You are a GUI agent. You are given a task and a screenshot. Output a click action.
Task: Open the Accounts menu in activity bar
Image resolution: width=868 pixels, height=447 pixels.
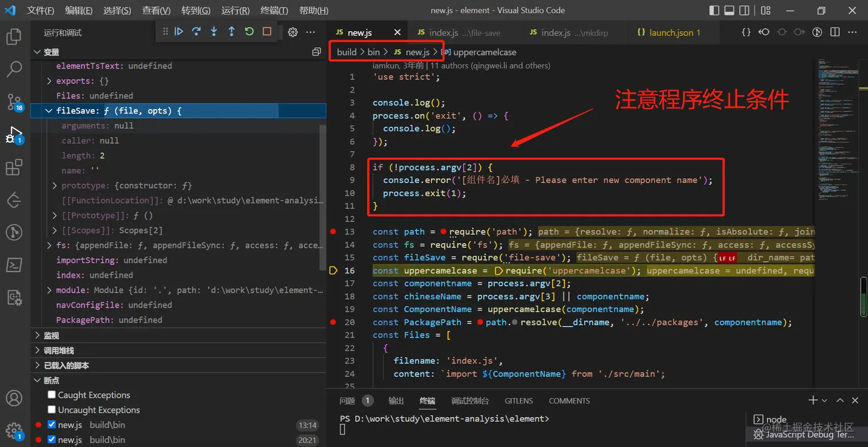tap(14, 398)
